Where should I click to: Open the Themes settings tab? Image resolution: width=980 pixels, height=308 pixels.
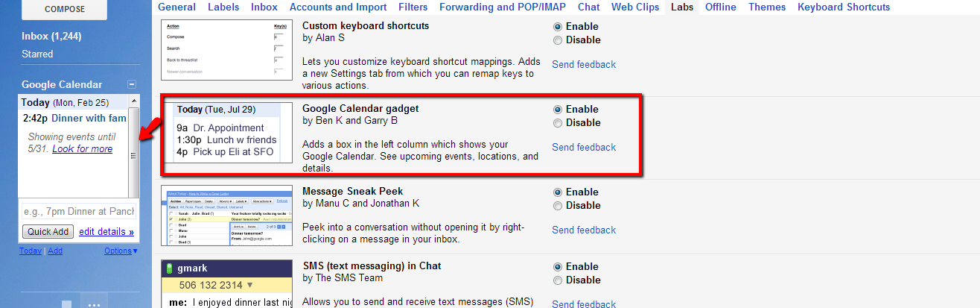767,7
